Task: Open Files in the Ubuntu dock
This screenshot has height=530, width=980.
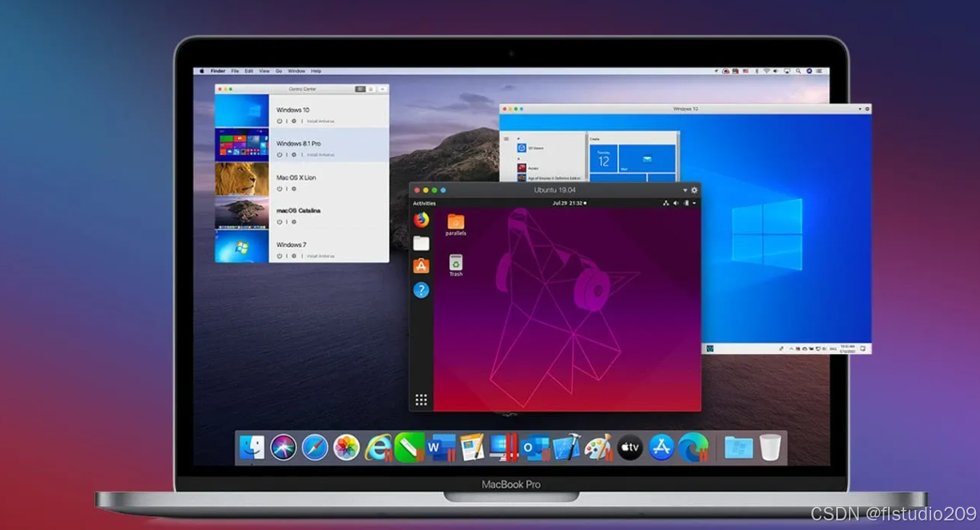Action: [x=421, y=242]
